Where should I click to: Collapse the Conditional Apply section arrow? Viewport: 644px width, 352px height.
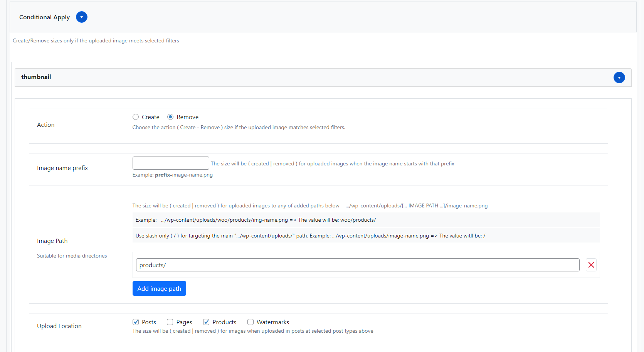coord(82,17)
